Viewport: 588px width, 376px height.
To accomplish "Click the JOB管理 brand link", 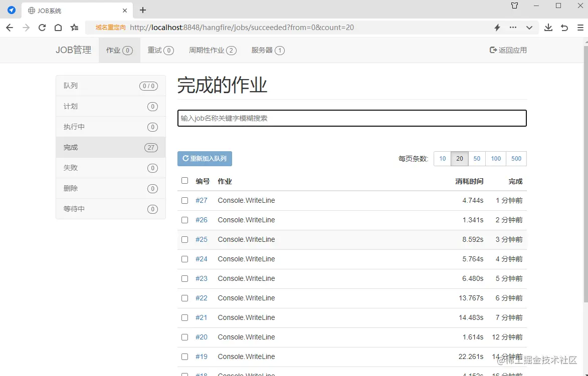I will [x=74, y=50].
